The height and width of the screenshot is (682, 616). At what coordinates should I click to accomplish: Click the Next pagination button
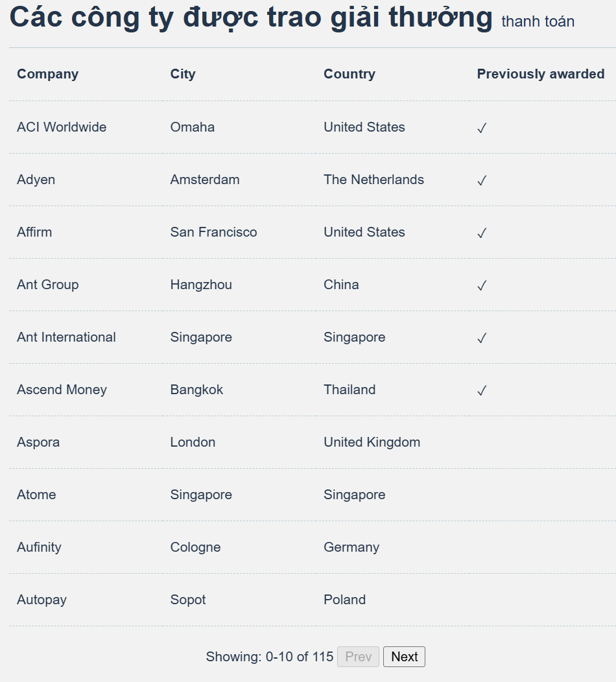click(404, 656)
